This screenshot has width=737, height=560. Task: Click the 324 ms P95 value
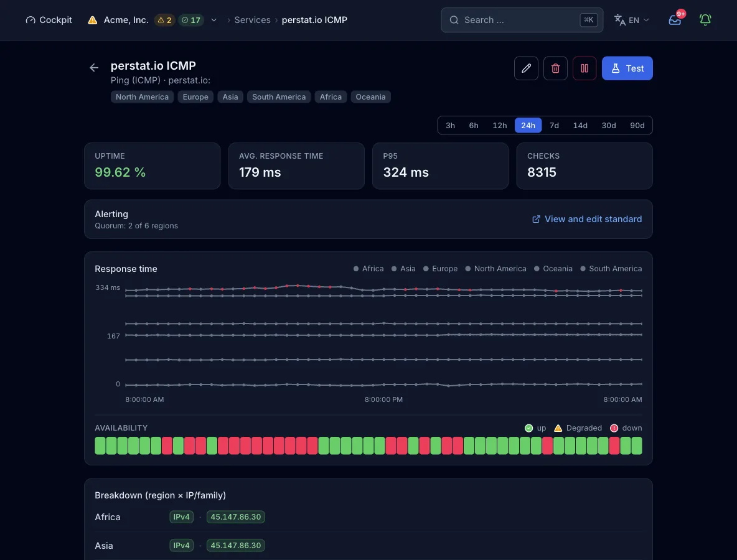406,172
